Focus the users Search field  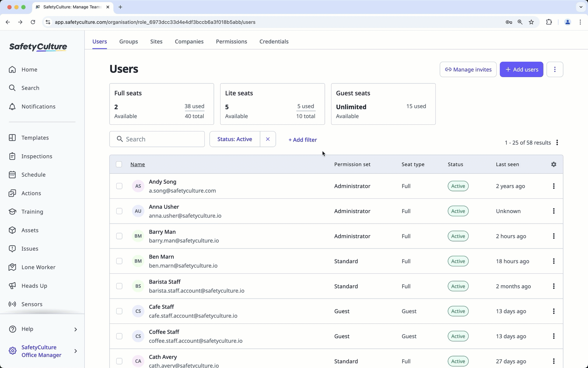[157, 139]
